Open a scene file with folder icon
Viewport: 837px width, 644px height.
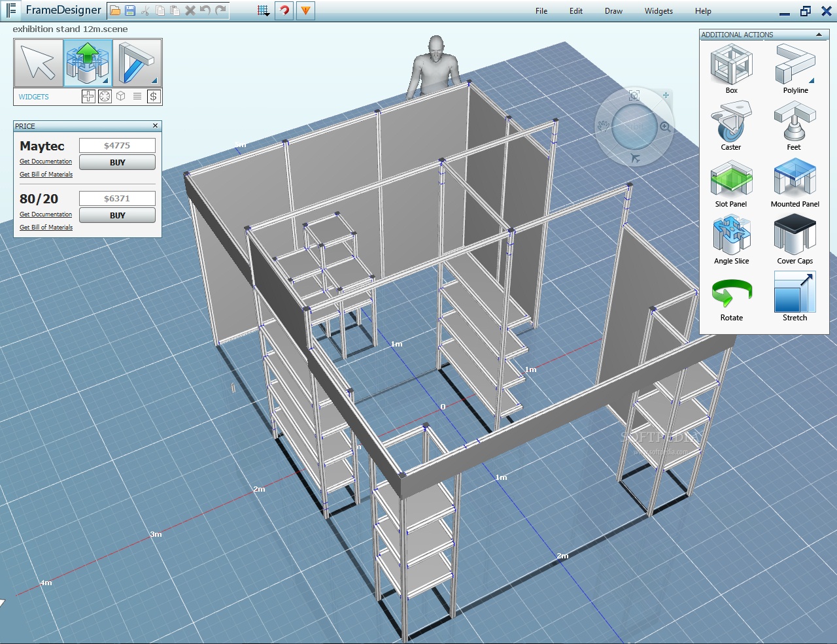[x=115, y=10]
